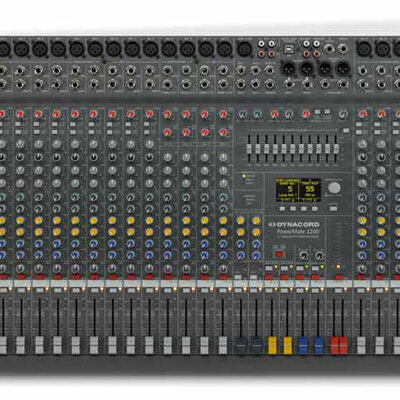
Task: Grab the left blue fader
Action: coord(303,345)
